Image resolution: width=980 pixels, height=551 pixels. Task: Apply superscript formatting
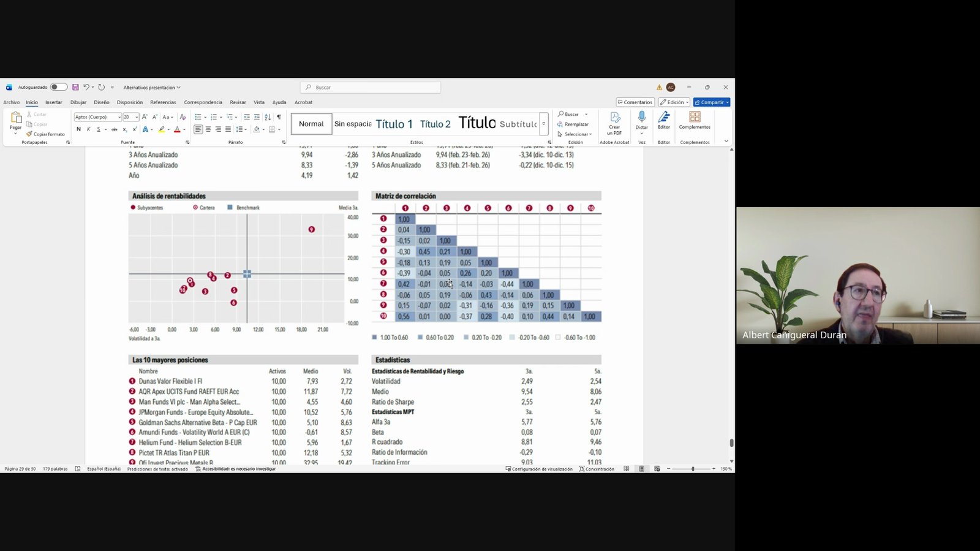[x=134, y=129]
